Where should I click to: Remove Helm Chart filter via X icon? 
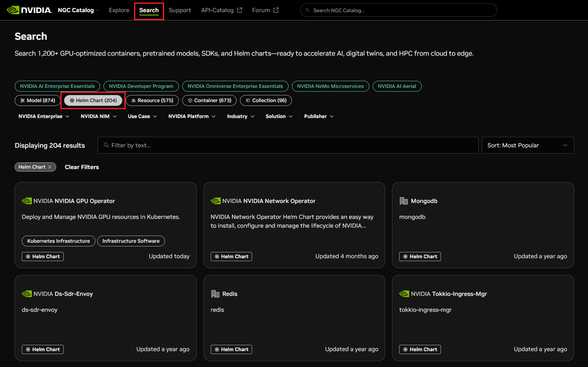click(50, 167)
